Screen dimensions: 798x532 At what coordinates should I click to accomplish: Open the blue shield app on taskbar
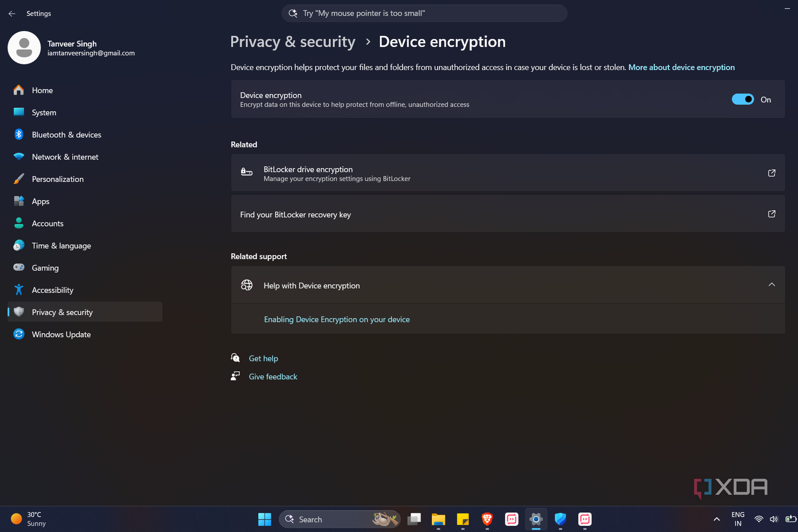560,519
